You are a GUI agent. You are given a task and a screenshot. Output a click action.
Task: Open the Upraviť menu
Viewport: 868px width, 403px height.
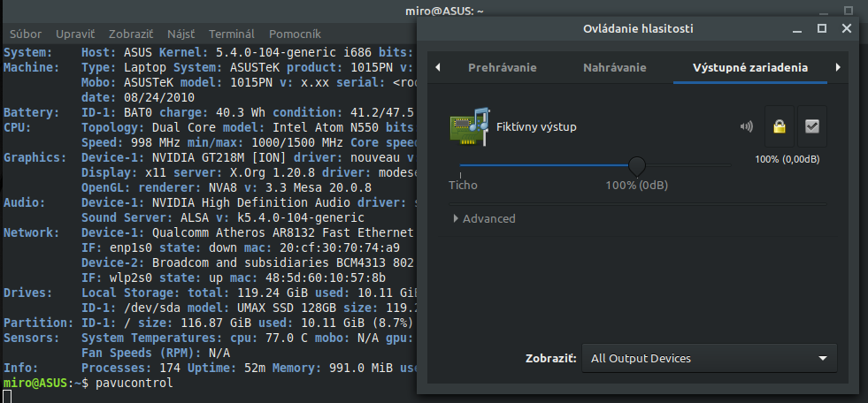[x=75, y=33]
